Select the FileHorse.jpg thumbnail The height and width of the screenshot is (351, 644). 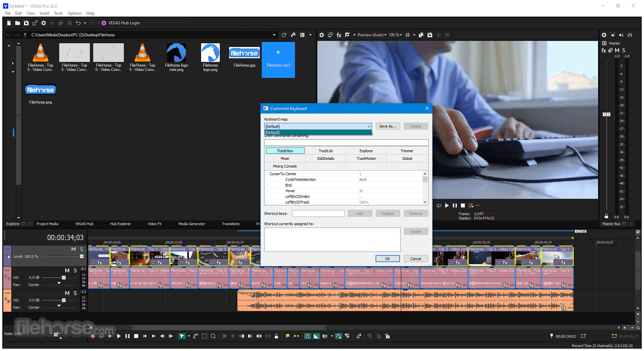(244, 53)
